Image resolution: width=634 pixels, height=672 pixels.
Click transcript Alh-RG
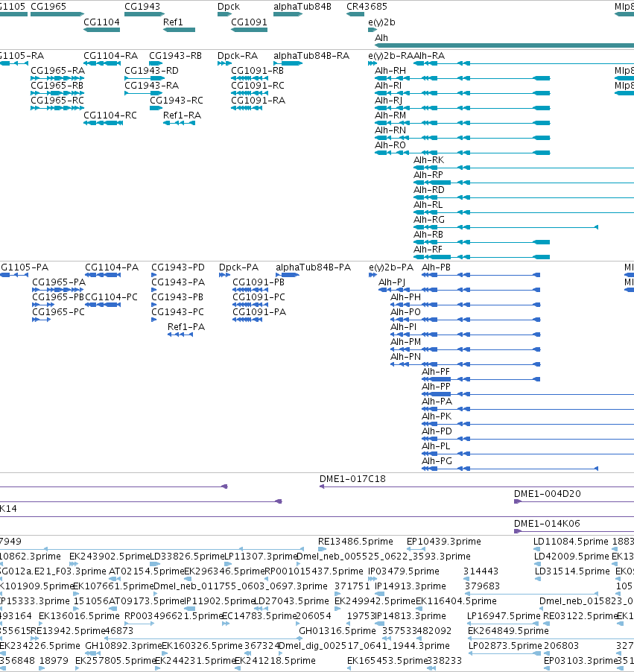[506, 227]
